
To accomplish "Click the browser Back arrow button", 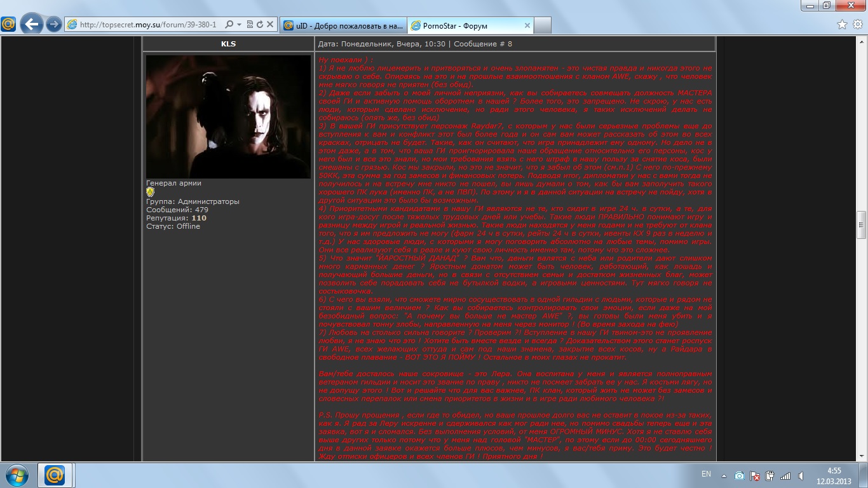I will [31, 25].
